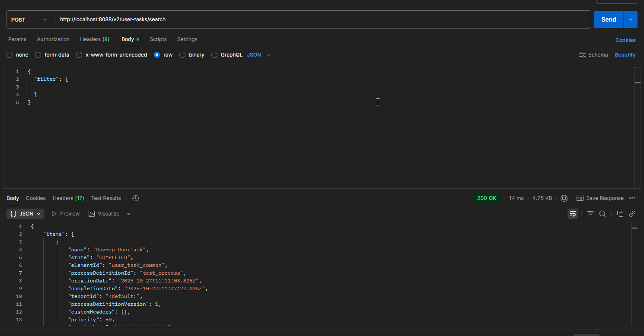Open search in the response body
Viewport: 644px width, 336px height.
click(x=602, y=214)
